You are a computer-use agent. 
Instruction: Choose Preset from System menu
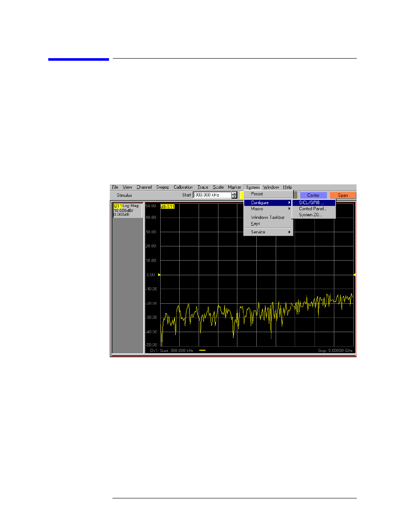tap(268, 194)
